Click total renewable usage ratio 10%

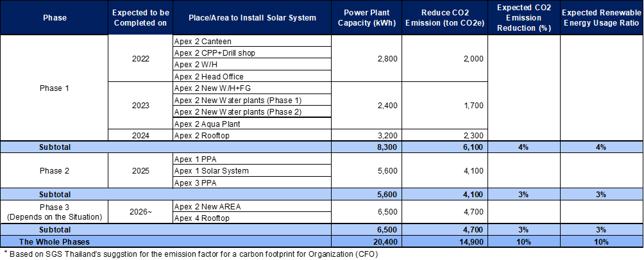(x=602, y=241)
